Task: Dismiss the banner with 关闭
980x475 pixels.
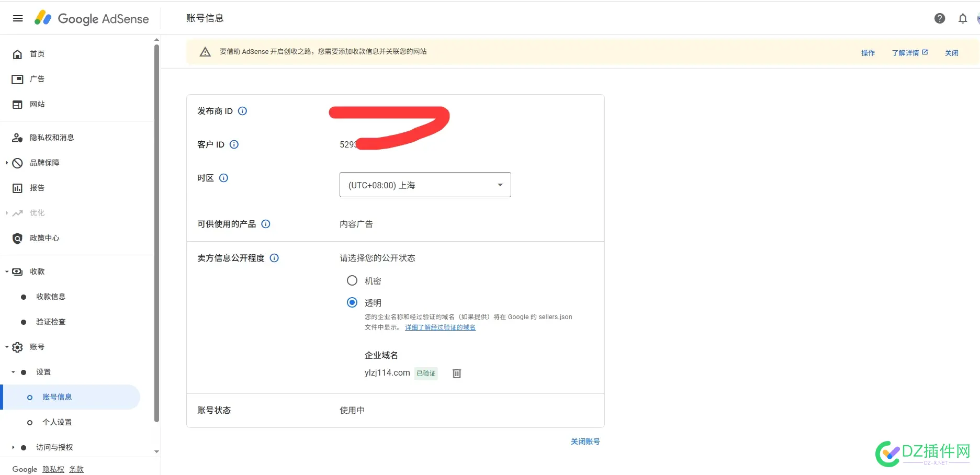Action: tap(952, 53)
